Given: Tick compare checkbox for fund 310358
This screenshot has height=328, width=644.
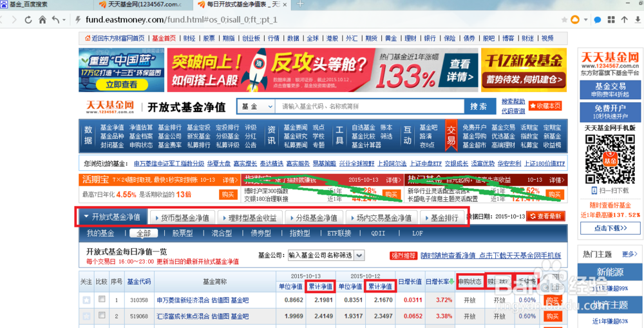Looking at the screenshot, I should point(102,300).
